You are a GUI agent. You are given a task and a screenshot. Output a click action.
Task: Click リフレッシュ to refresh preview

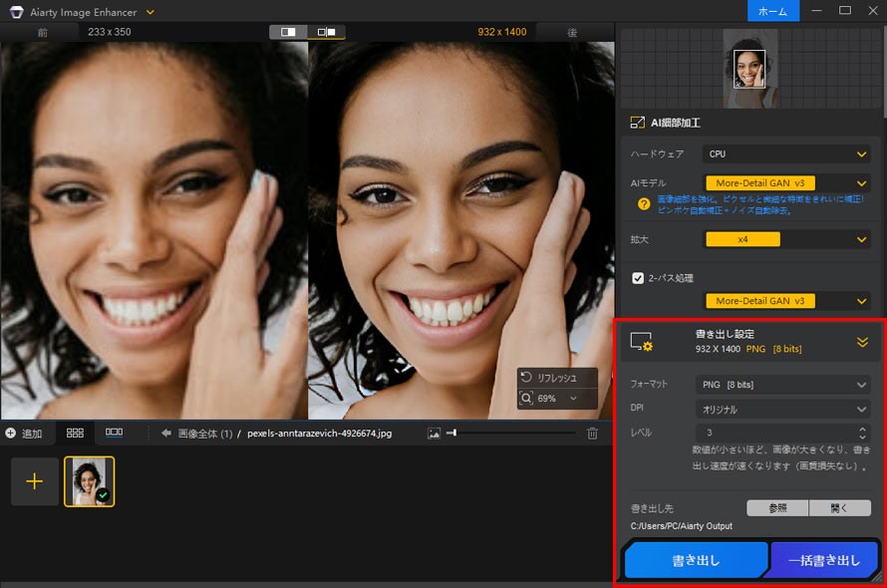point(556,377)
